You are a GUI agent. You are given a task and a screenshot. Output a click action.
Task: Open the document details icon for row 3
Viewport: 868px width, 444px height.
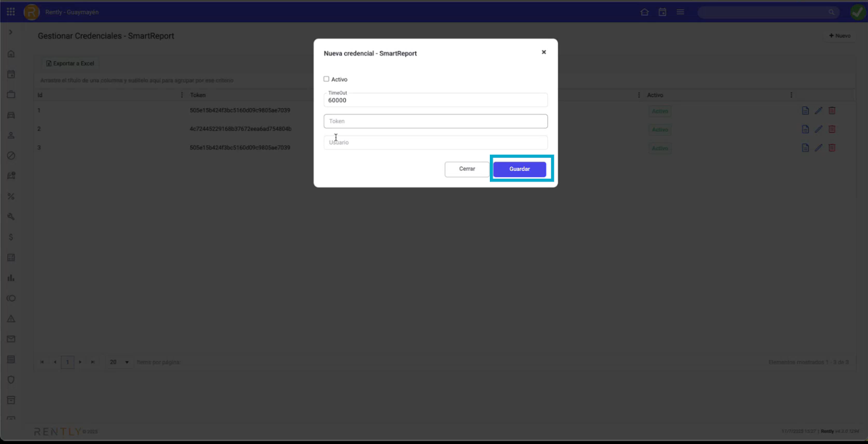coord(805,148)
